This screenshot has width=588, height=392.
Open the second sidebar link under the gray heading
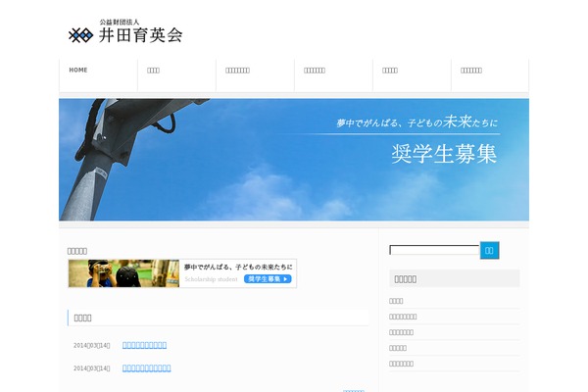pyautogui.click(x=403, y=317)
